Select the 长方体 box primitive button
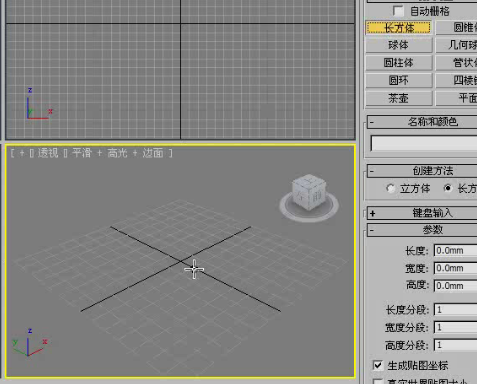477x384 pixels. [399, 28]
